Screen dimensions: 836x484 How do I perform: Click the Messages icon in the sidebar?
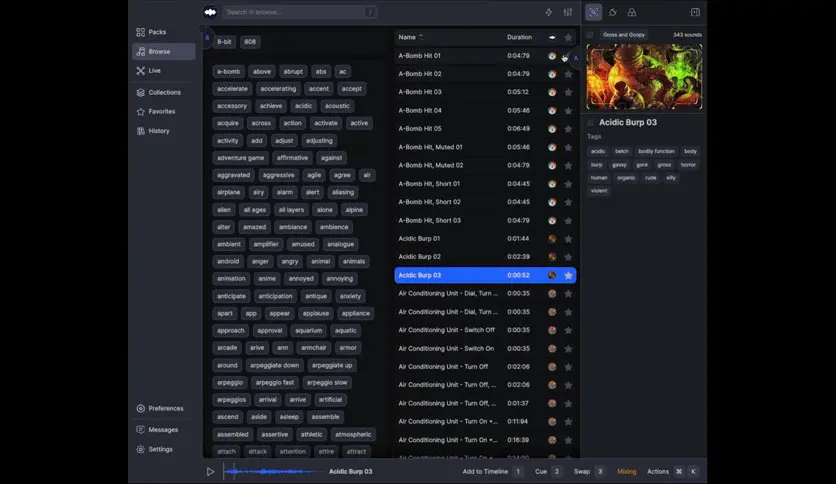tap(141, 430)
